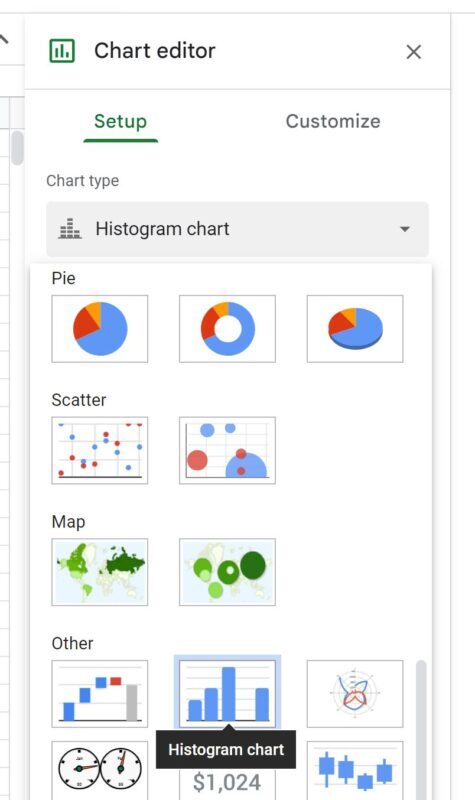Switch to the Customize tab

click(x=333, y=121)
